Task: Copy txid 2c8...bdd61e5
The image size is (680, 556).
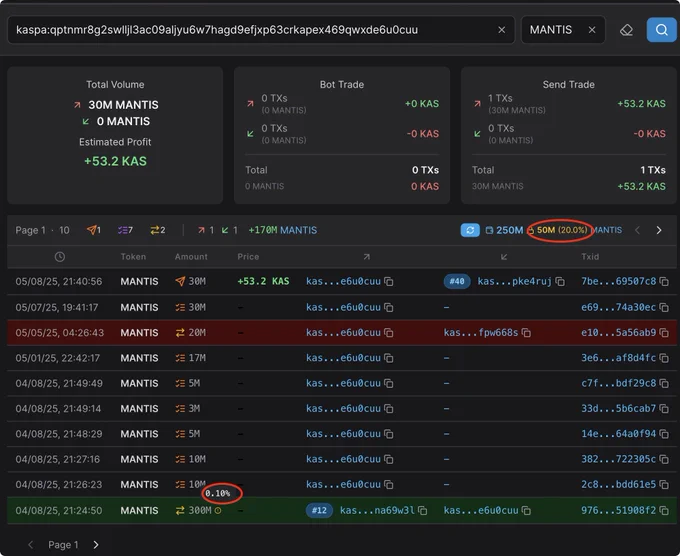Action: (664, 484)
